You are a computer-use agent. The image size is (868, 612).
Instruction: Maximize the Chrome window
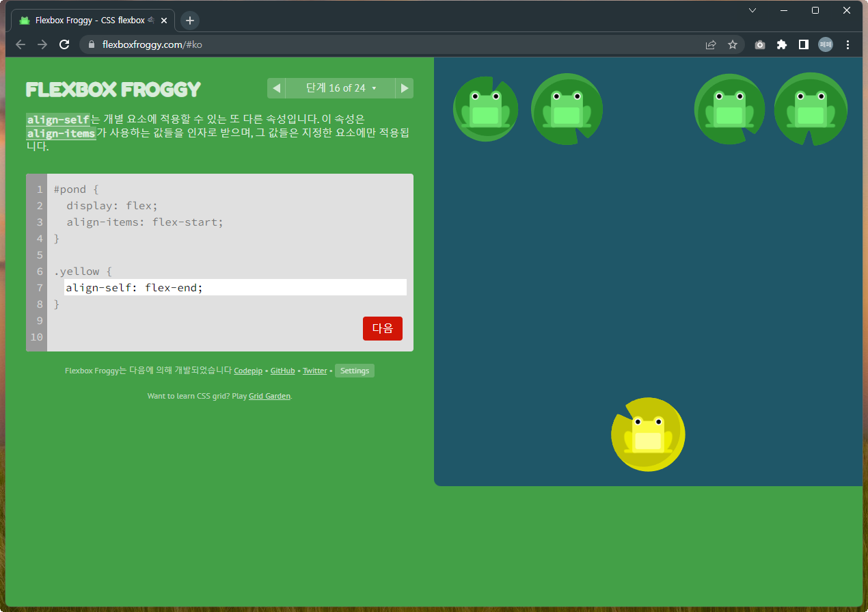[815, 10]
